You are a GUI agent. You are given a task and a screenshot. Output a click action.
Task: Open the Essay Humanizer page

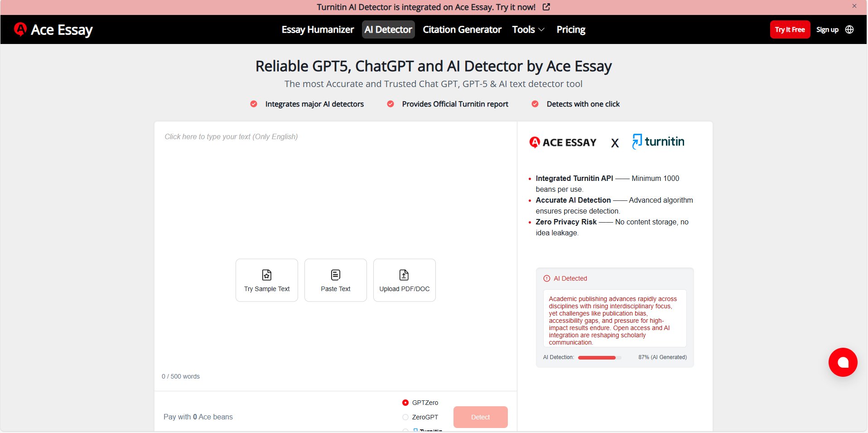click(318, 29)
